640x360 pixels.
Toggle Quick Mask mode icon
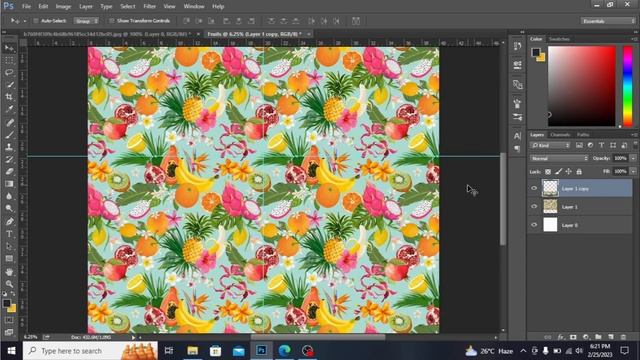tap(9, 320)
